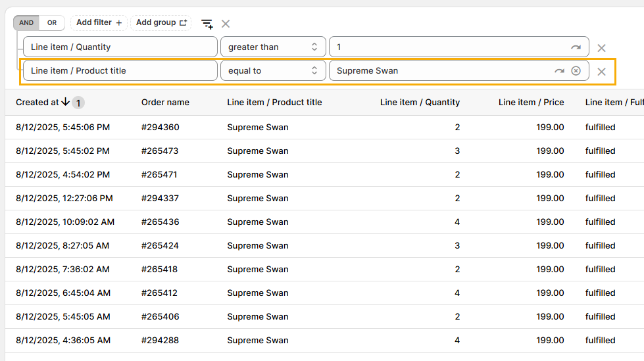Click the sort order badge 1
Image resolution: width=644 pixels, height=361 pixels.
(78, 103)
